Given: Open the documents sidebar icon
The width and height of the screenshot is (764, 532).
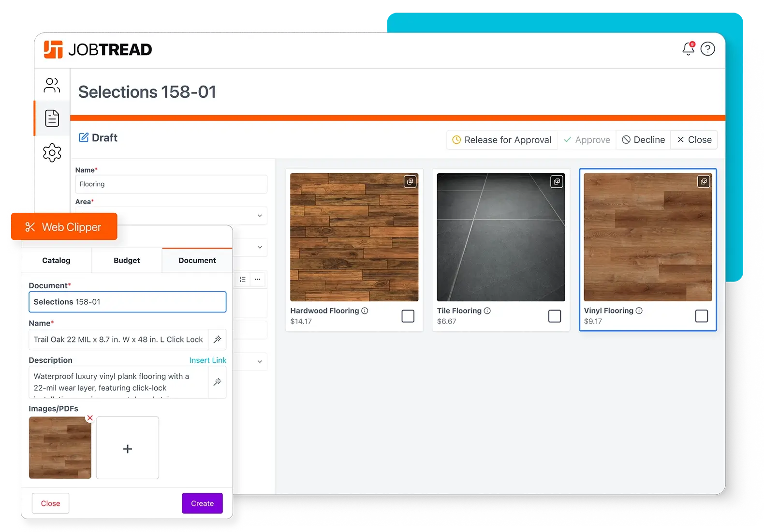Looking at the screenshot, I should pyautogui.click(x=52, y=118).
